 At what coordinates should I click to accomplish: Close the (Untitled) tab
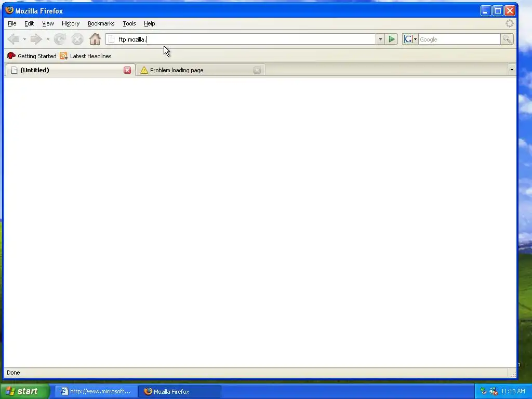click(127, 70)
